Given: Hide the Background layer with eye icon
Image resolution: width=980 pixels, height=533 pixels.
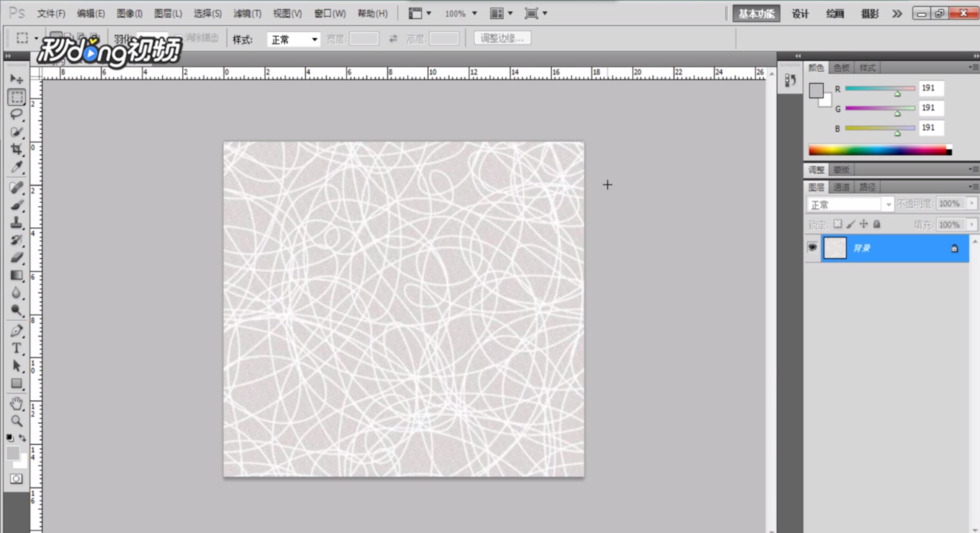Looking at the screenshot, I should [x=813, y=248].
